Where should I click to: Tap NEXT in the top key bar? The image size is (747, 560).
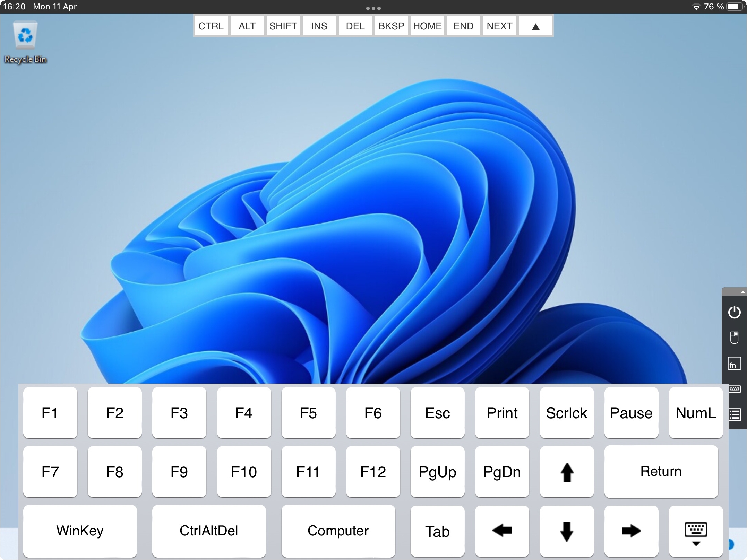[x=499, y=26]
